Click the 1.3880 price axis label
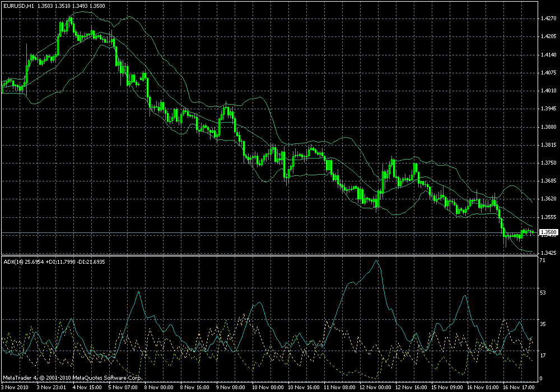The height and width of the screenshot is (392, 560). (x=549, y=127)
